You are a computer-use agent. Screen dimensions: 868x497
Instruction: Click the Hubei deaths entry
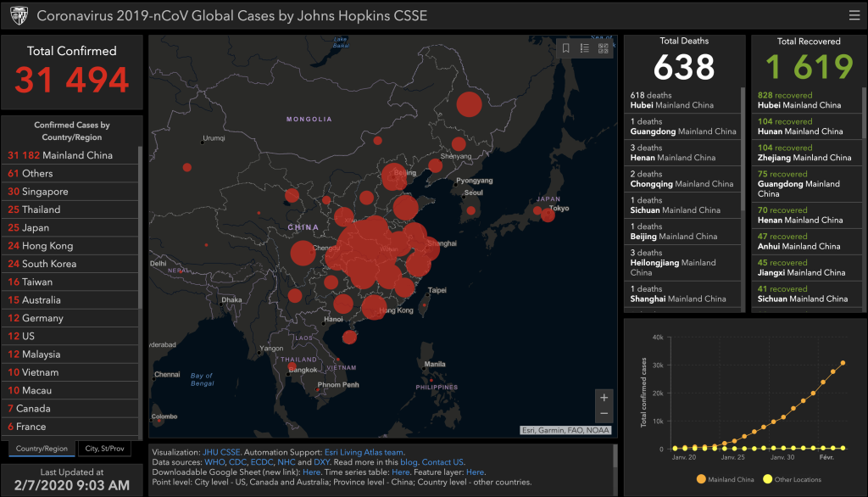click(x=683, y=100)
